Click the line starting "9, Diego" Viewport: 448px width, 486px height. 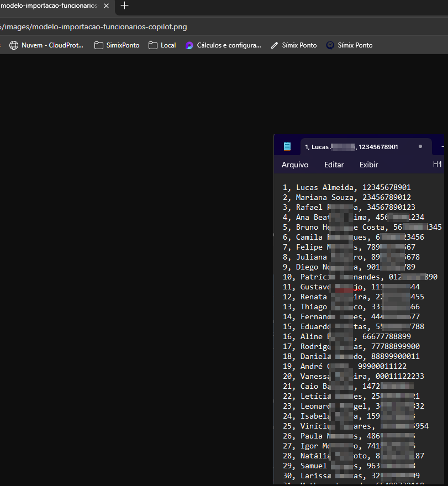click(x=349, y=267)
